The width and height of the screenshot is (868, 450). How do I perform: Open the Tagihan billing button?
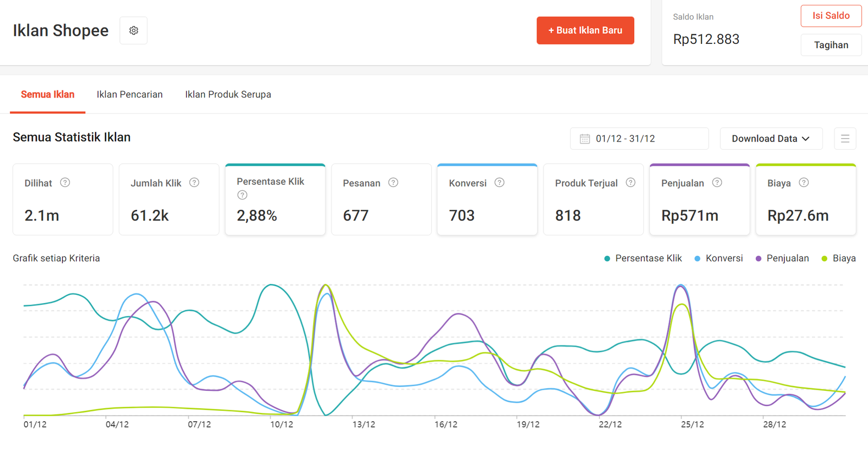(831, 45)
